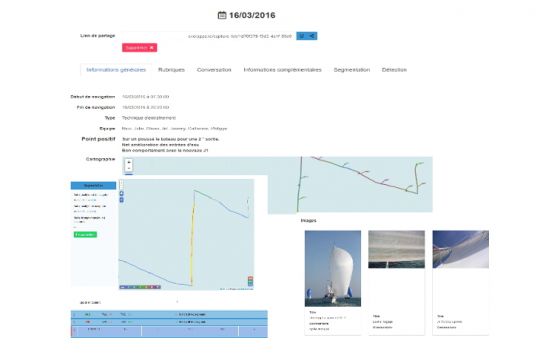Open the Informations générales tab

click(116, 70)
